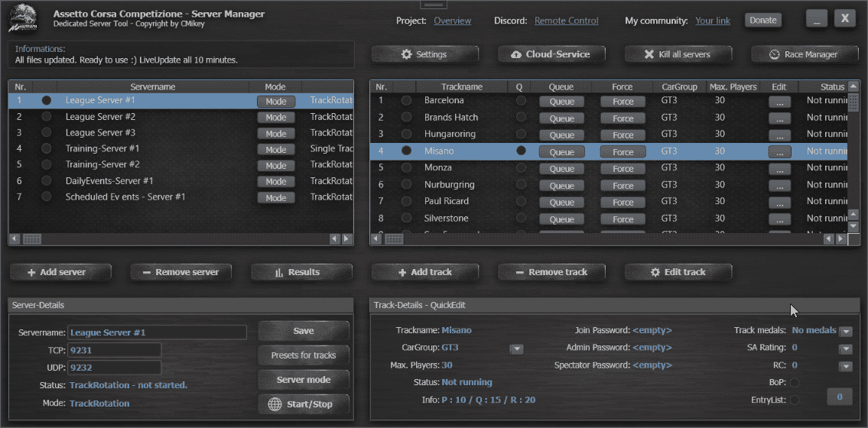
Task: Add a new server
Action: tap(60, 272)
